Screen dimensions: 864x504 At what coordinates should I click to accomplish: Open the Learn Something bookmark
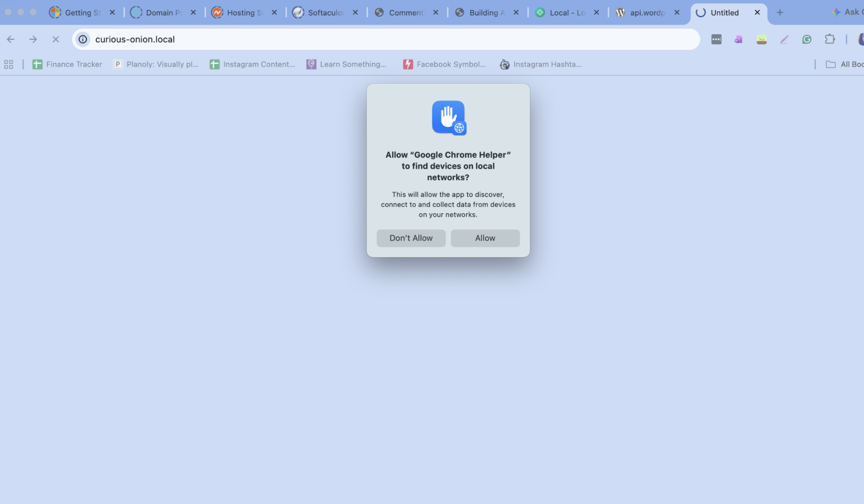coord(347,64)
